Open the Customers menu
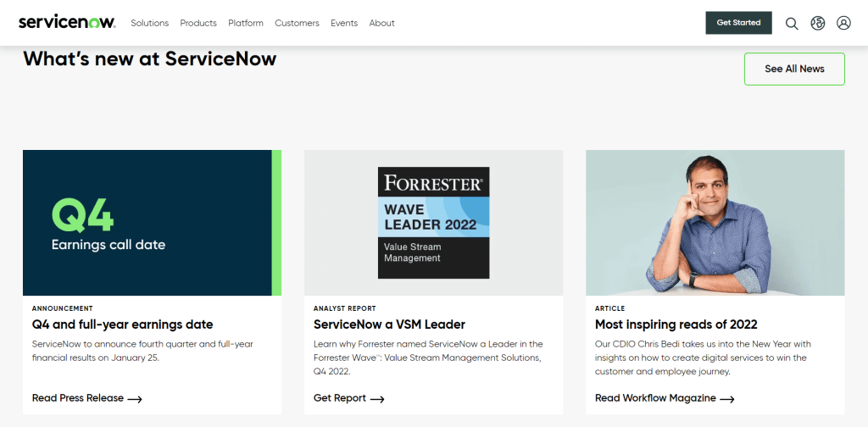868x427 pixels. pos(297,23)
